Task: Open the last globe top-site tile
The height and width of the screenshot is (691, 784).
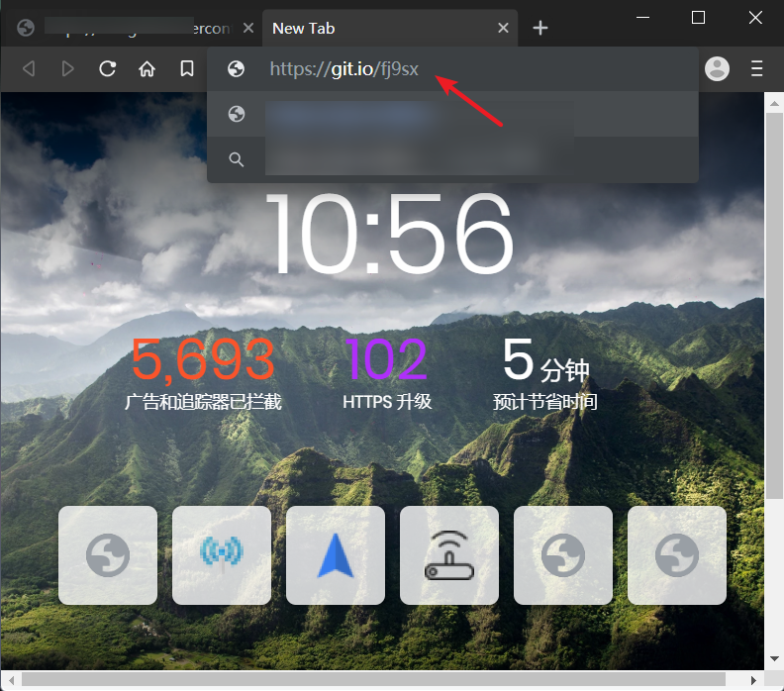Action: pos(677,554)
